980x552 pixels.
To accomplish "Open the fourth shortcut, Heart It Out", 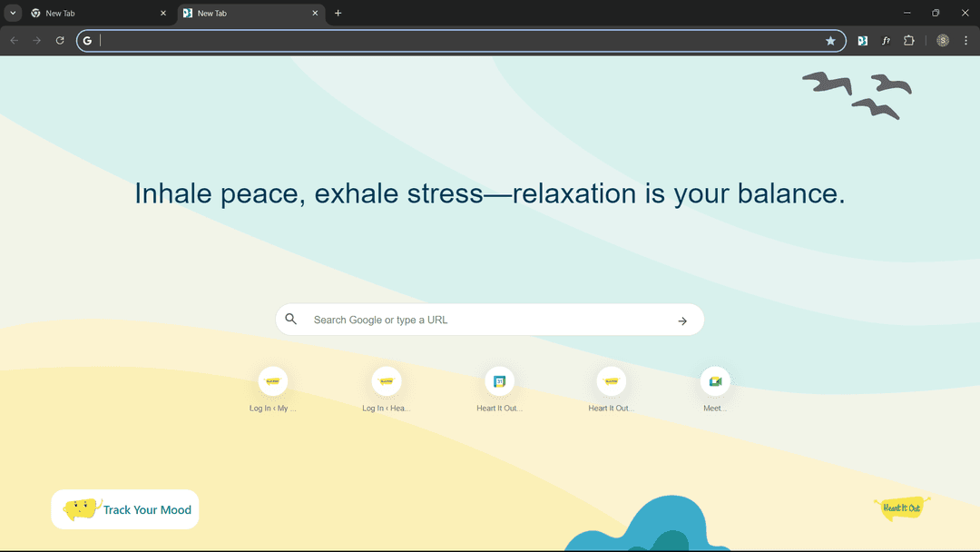I will 612,389.
